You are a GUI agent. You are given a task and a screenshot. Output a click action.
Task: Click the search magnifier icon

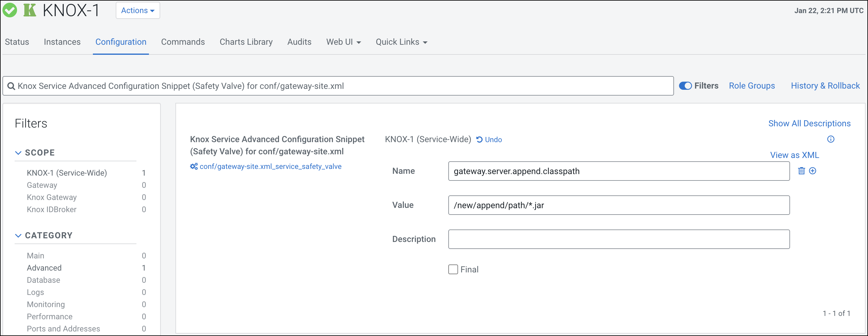click(x=11, y=86)
